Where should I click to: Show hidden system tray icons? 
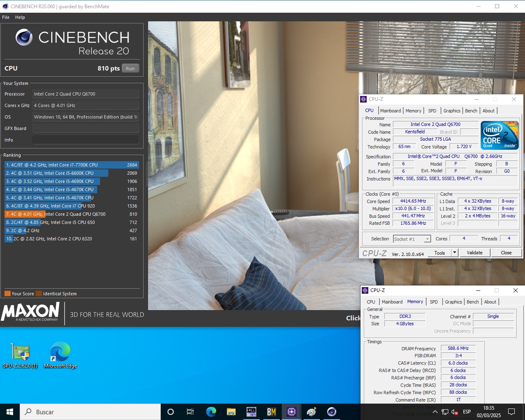(x=435, y=412)
